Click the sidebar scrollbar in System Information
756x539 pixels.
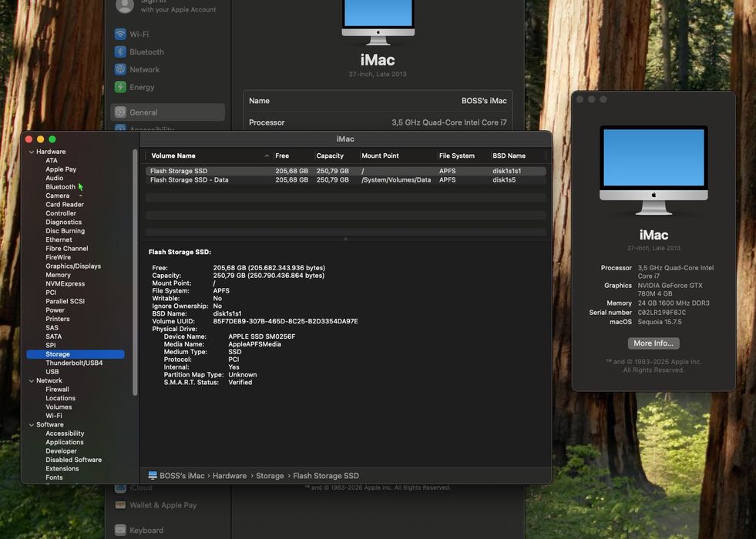135,272
